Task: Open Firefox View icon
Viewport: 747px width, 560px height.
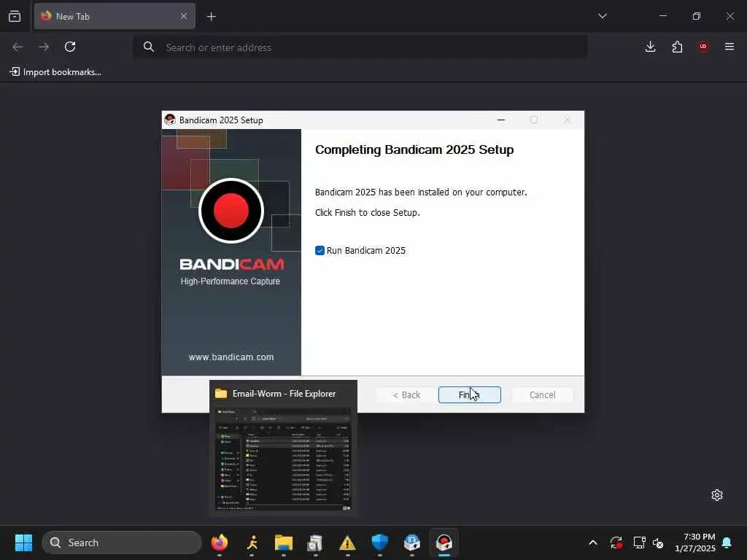Action: [15, 16]
